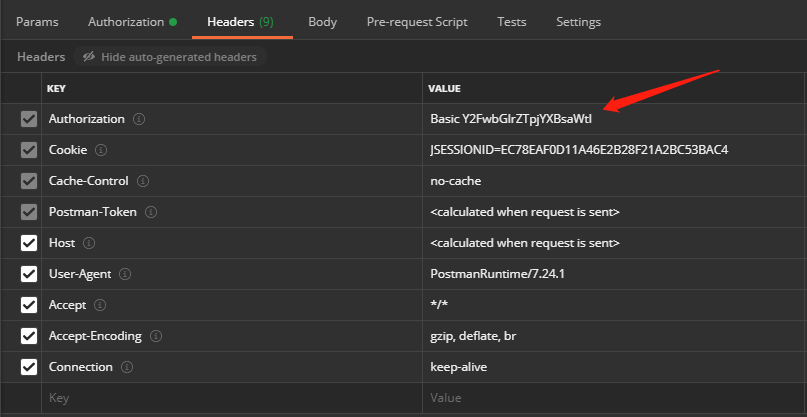Click the VALUE column header
Viewport: 807px width, 417px height.
coord(444,89)
